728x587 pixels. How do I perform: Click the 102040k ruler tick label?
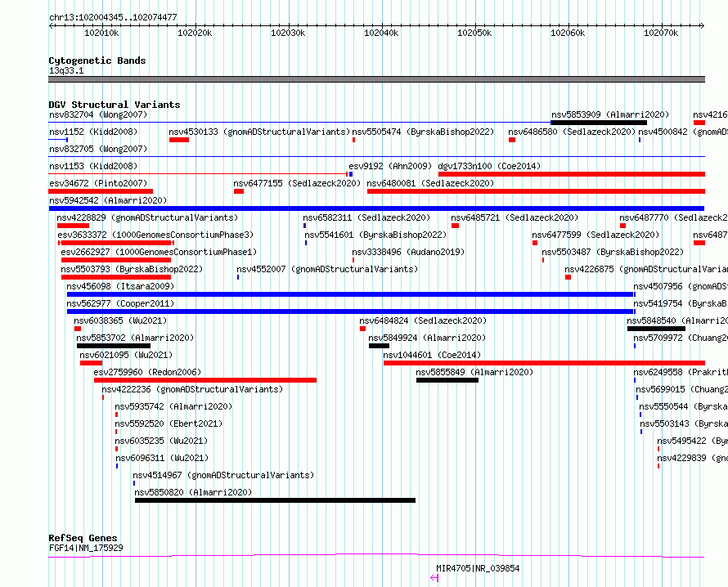pos(381,33)
